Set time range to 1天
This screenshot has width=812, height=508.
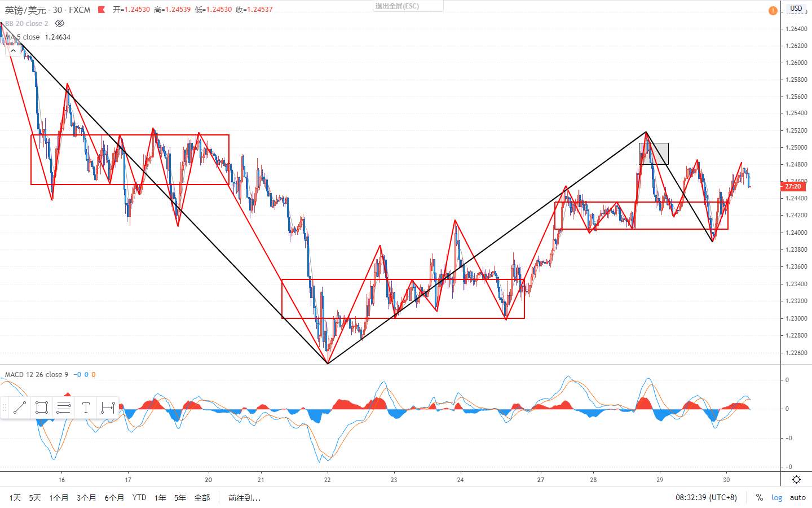click(15, 497)
